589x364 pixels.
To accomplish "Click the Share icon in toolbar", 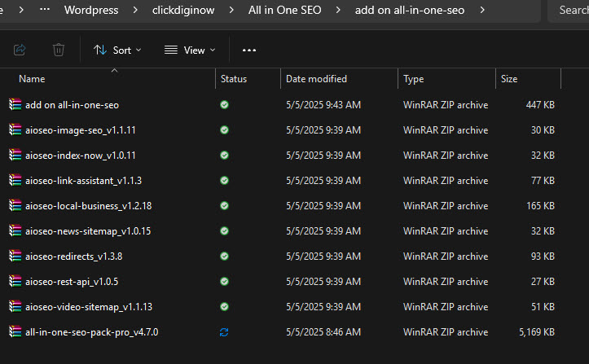I will [20, 50].
